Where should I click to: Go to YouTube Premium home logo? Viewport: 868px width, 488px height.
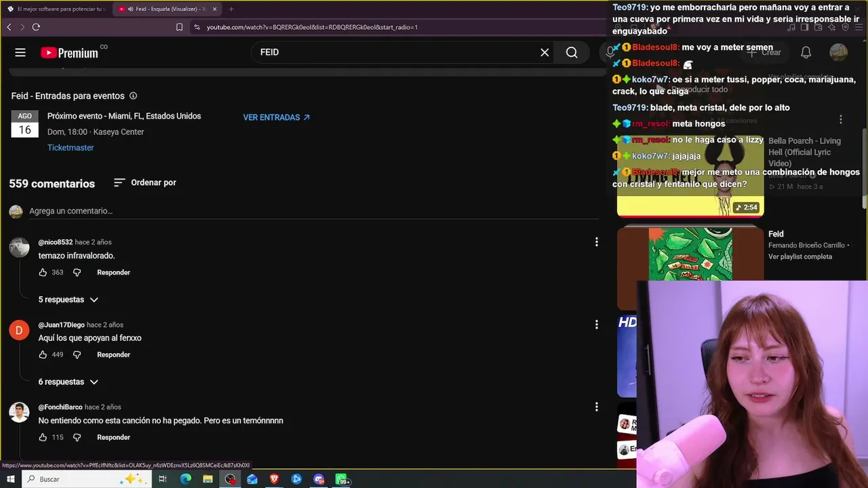[x=69, y=53]
